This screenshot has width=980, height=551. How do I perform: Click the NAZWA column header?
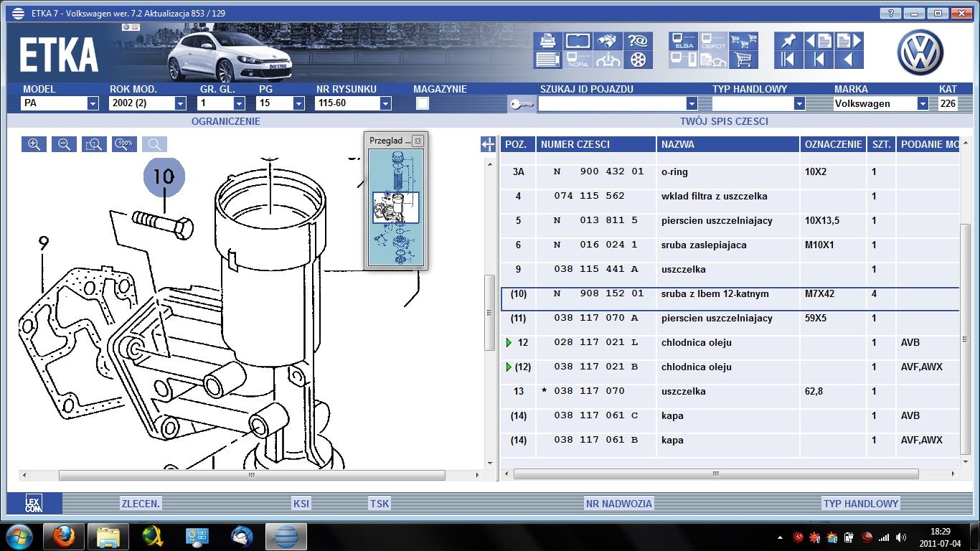point(728,144)
